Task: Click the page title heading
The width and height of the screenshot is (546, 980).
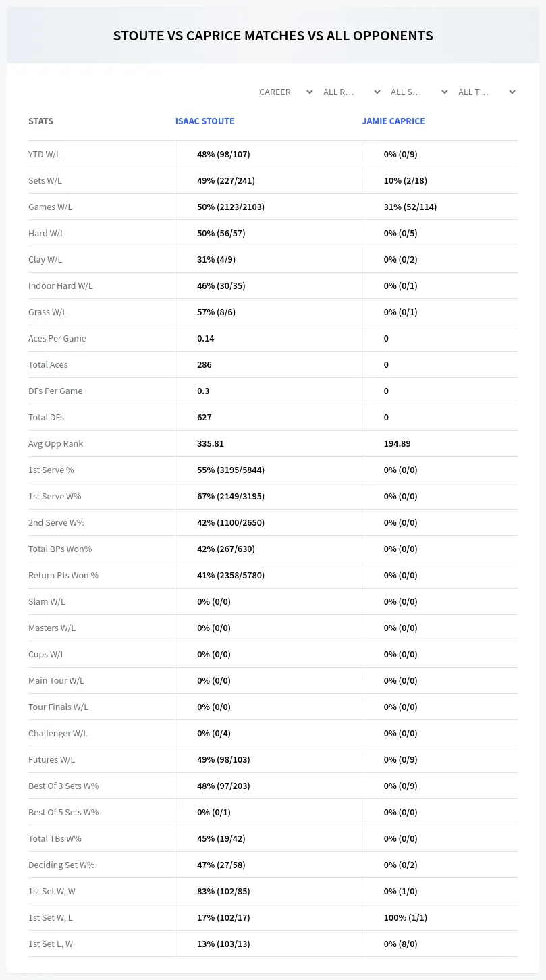Action: coord(273,36)
